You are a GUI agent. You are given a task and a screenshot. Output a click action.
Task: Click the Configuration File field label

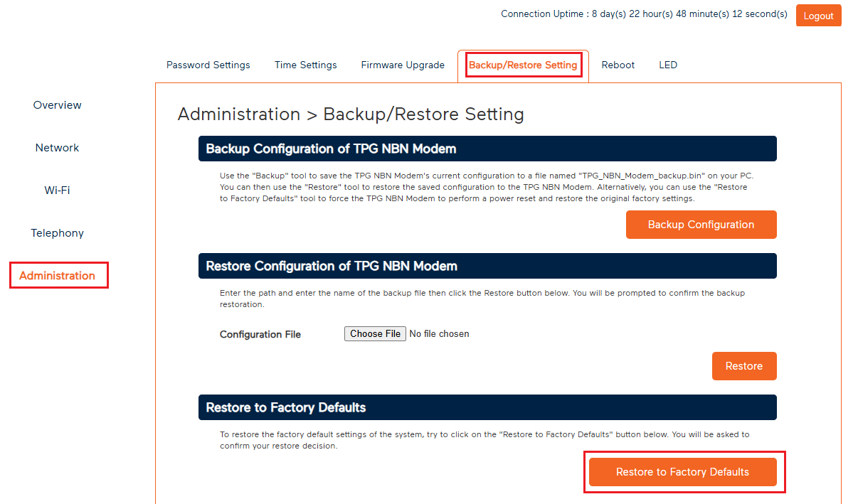260,334
